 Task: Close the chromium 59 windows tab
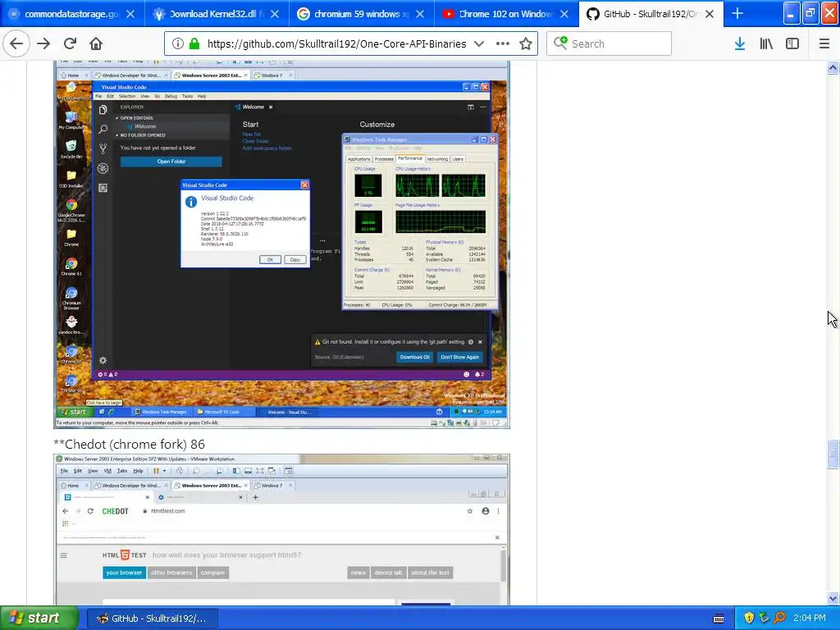point(420,15)
